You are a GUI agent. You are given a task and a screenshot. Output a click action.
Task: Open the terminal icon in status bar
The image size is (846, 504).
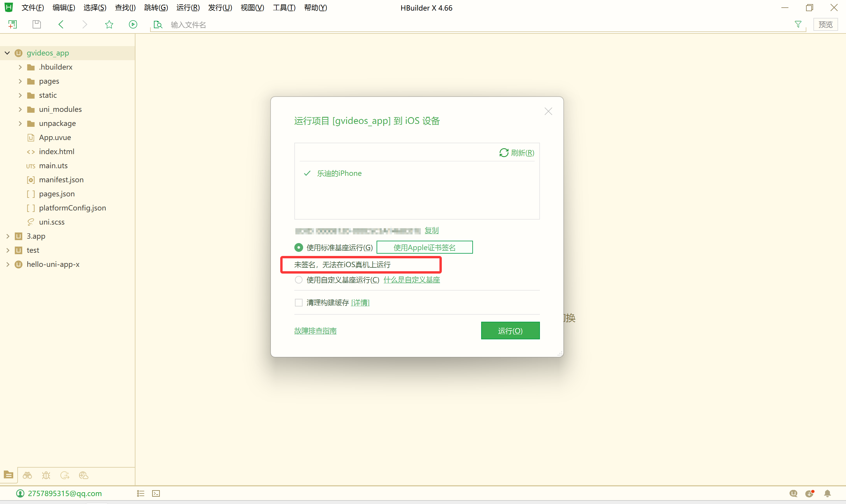156,493
